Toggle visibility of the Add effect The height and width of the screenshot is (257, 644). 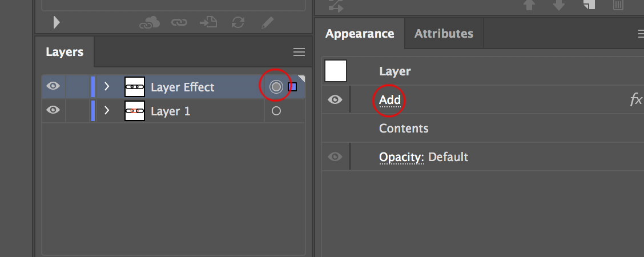335,100
